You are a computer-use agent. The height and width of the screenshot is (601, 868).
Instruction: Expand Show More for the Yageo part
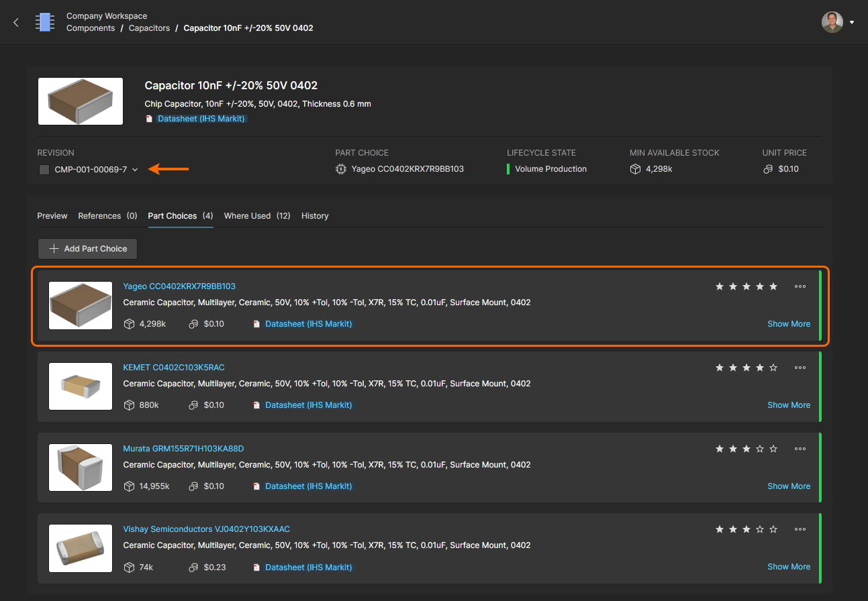pyautogui.click(x=789, y=324)
